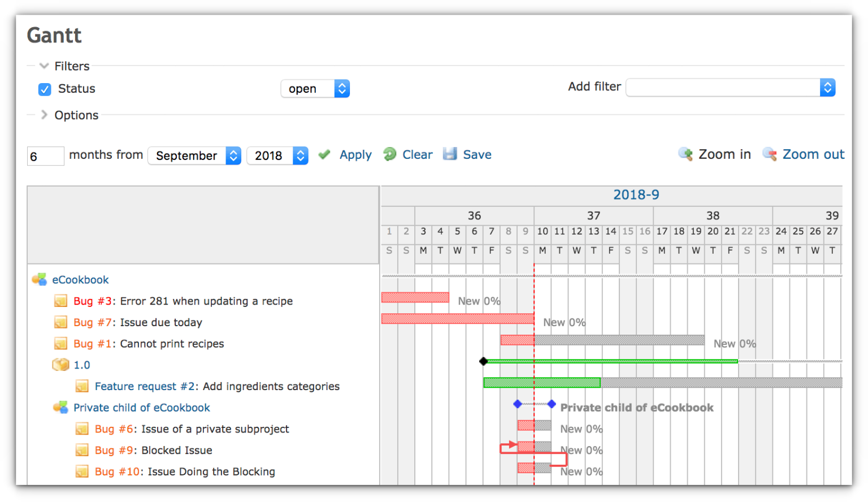This screenshot has height=502, width=868.
Task: Click the icon beside Feature request #2
Action: click(82, 386)
